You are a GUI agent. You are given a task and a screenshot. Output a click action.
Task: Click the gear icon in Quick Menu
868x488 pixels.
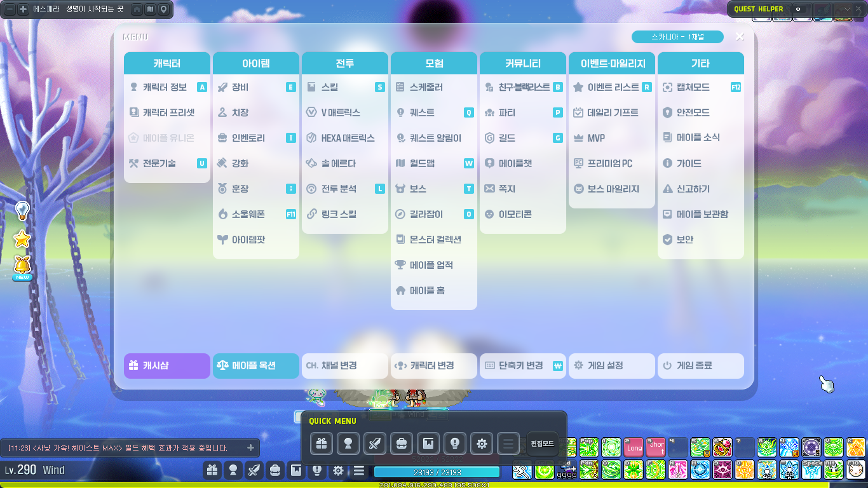481,444
